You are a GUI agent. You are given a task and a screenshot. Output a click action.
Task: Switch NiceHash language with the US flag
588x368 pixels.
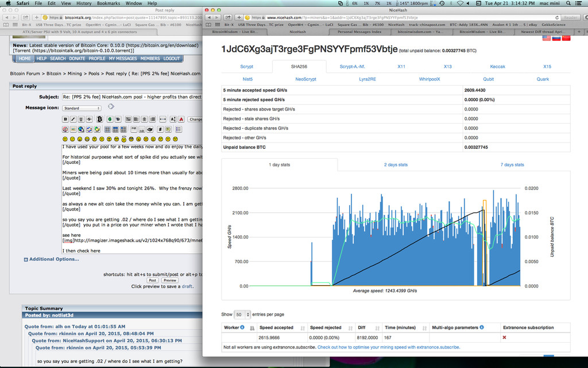click(x=547, y=38)
